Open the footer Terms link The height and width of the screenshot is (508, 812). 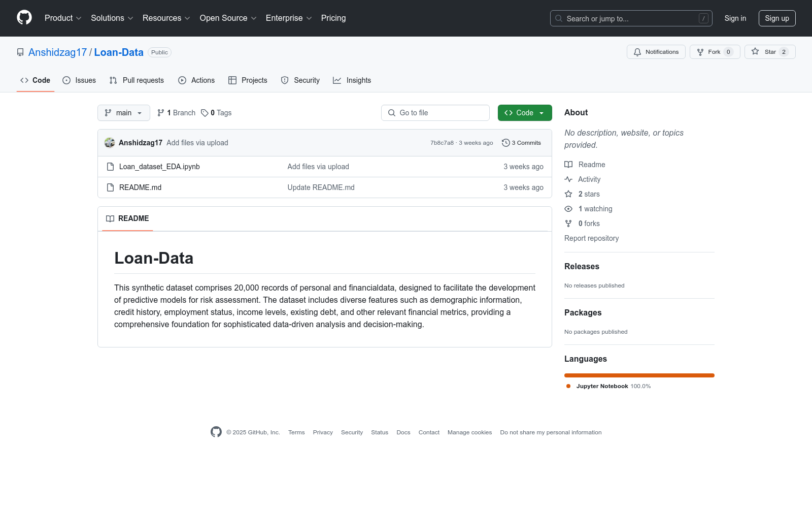tap(296, 432)
